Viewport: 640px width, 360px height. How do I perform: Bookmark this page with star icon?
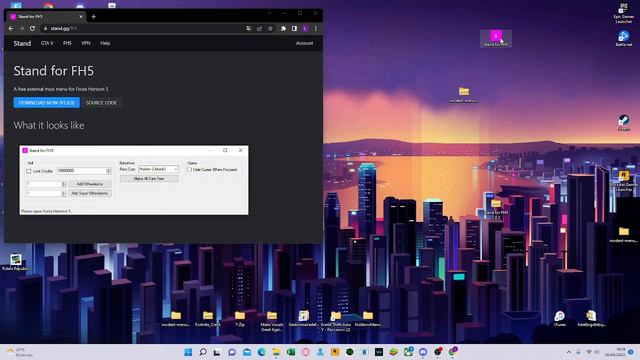(x=270, y=29)
